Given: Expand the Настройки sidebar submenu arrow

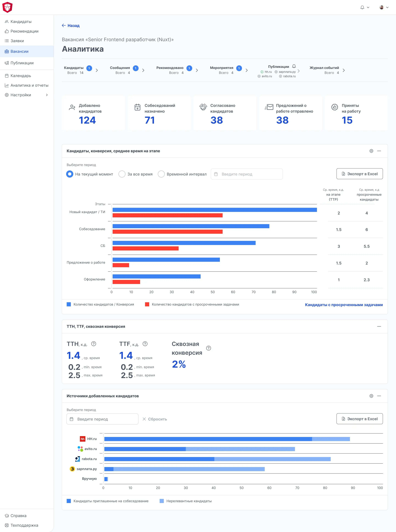Looking at the screenshot, I should point(47,95).
